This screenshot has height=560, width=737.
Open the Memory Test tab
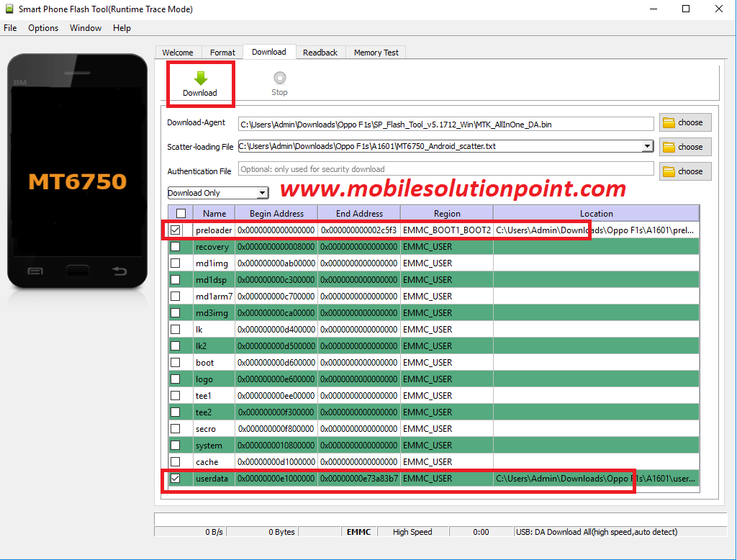(x=376, y=53)
